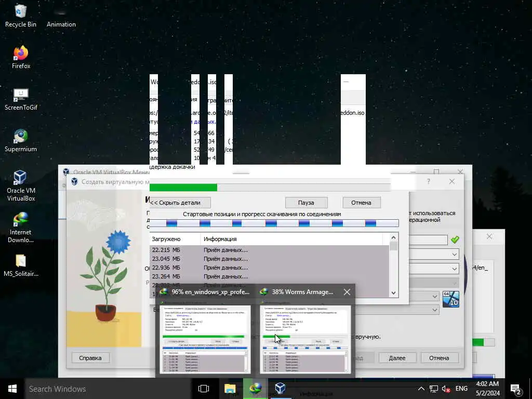532x399 pixels.
Task: Select the row showing 23.045 МБ
Action: tap(270, 259)
